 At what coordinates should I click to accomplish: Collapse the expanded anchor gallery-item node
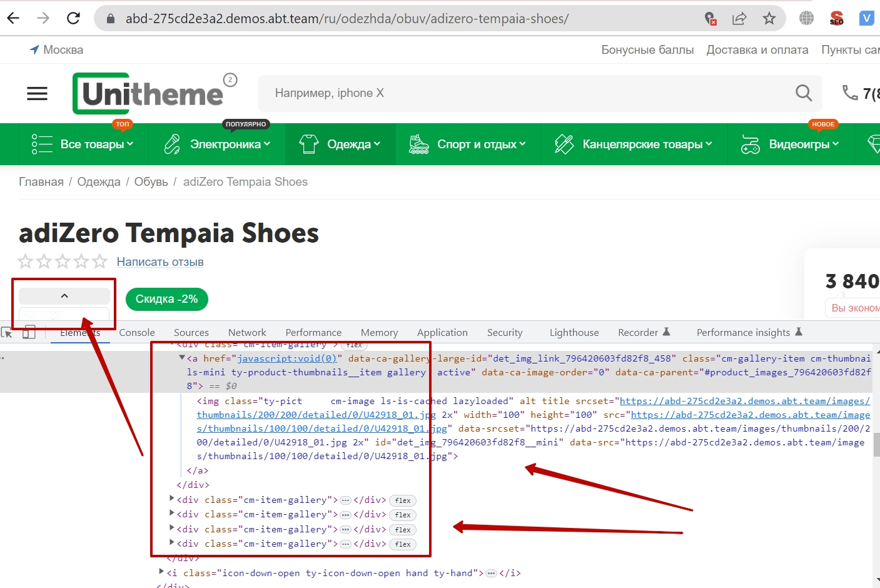[x=182, y=358]
